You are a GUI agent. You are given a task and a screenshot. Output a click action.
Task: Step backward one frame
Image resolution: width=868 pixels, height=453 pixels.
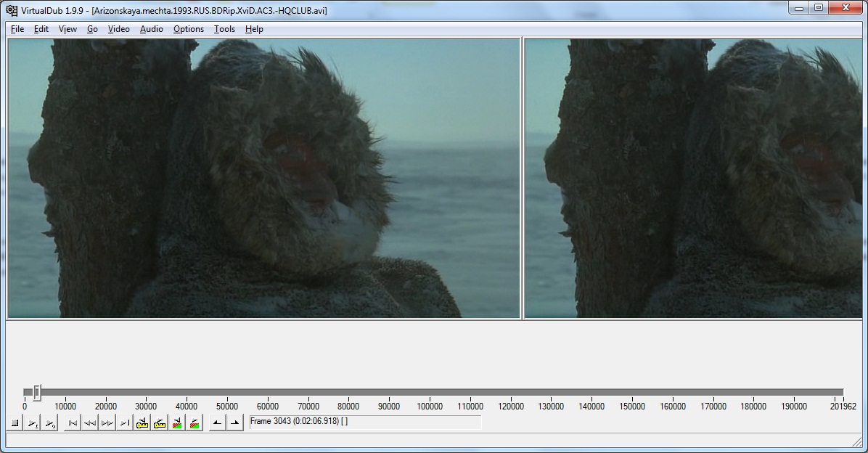(x=90, y=423)
